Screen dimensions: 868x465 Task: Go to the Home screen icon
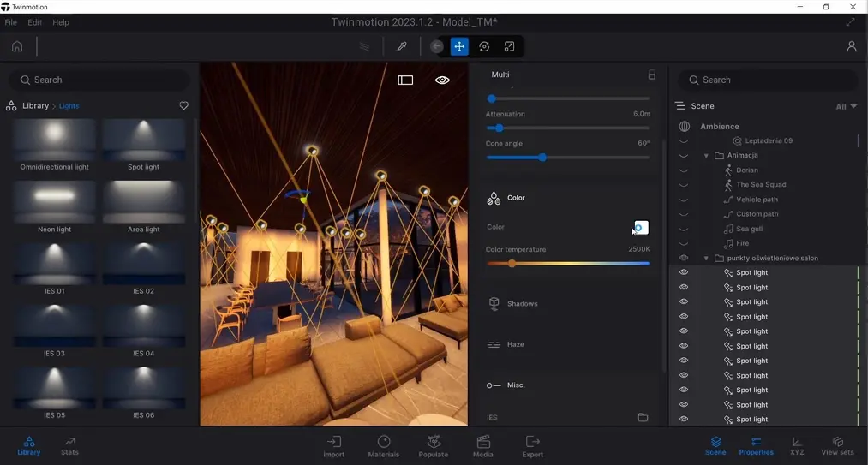coord(17,46)
